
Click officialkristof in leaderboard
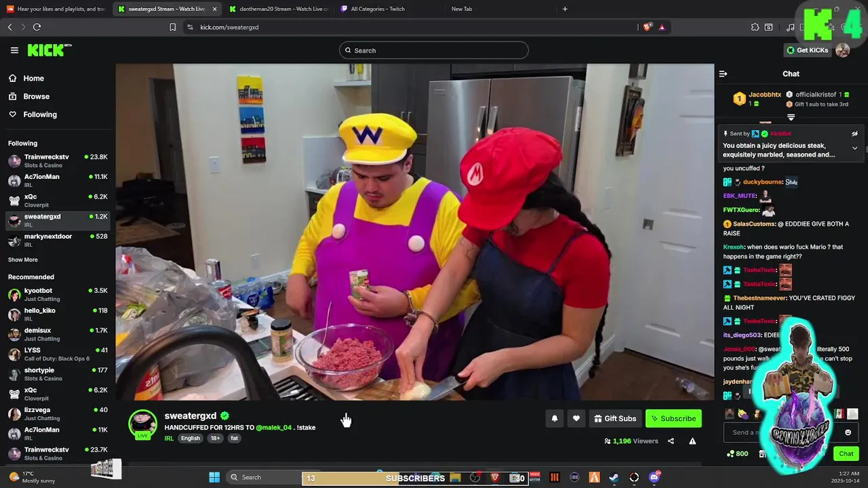click(x=816, y=95)
